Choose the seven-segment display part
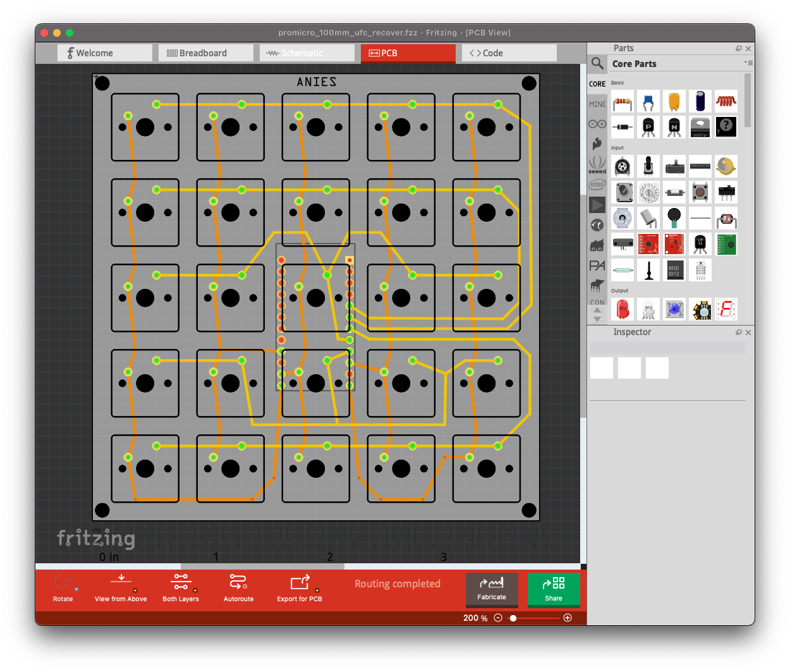The image size is (790, 672). tap(726, 310)
